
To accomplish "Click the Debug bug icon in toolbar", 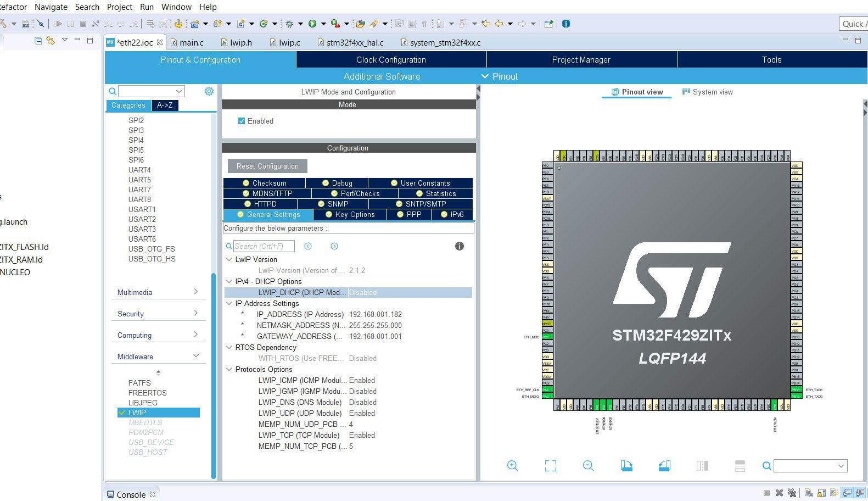I will 290,24.
